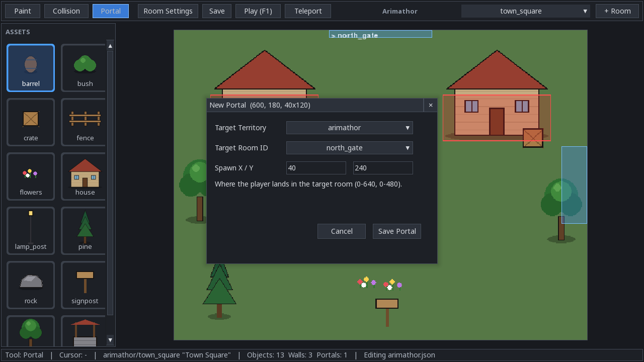Viewport: 644px width, 362px height.
Task: Click Save in the top toolbar
Action: 217,11
